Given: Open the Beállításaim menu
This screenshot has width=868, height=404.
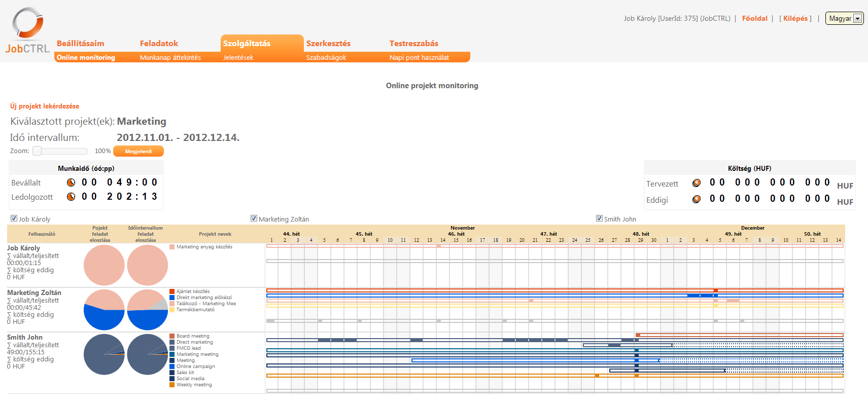Looking at the screenshot, I should tap(80, 43).
